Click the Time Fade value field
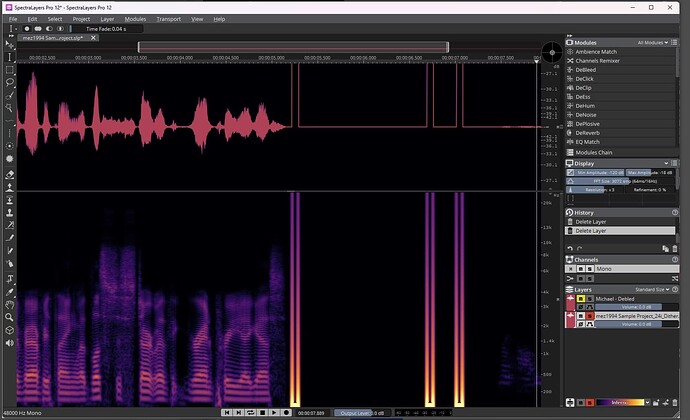The width and height of the screenshot is (690, 420). point(107,29)
